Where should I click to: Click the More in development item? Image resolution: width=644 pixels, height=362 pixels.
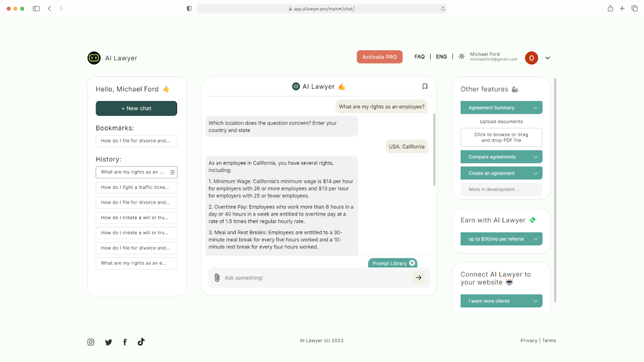tap(501, 190)
